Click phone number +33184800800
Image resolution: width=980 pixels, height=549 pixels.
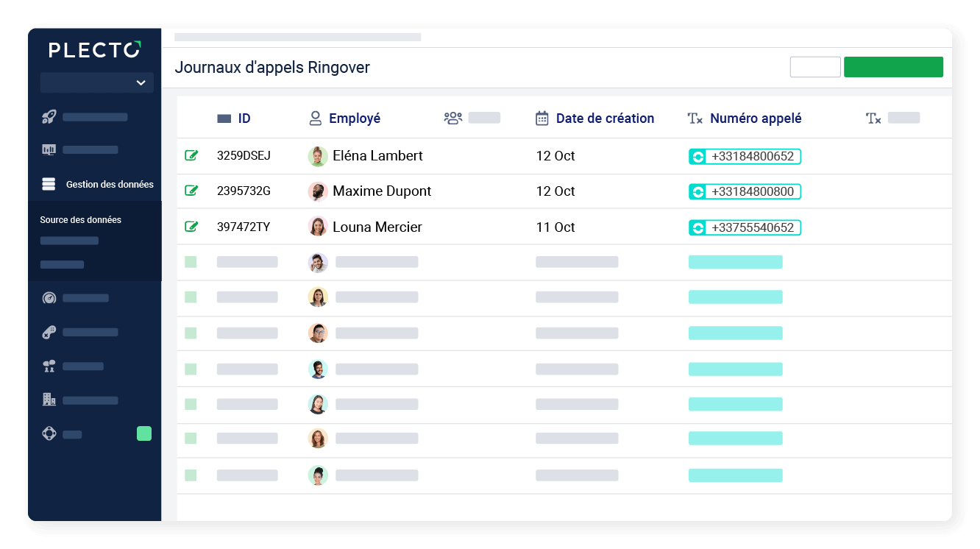pos(752,191)
